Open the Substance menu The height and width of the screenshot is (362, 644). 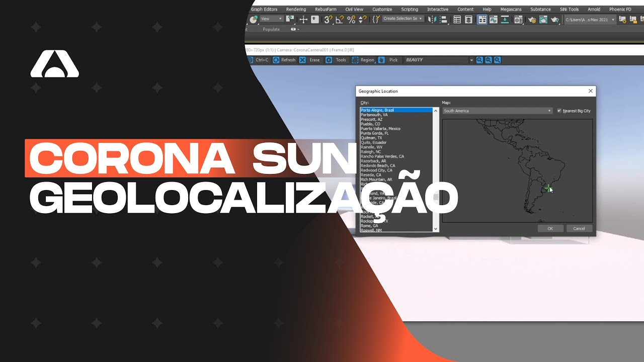point(540,9)
